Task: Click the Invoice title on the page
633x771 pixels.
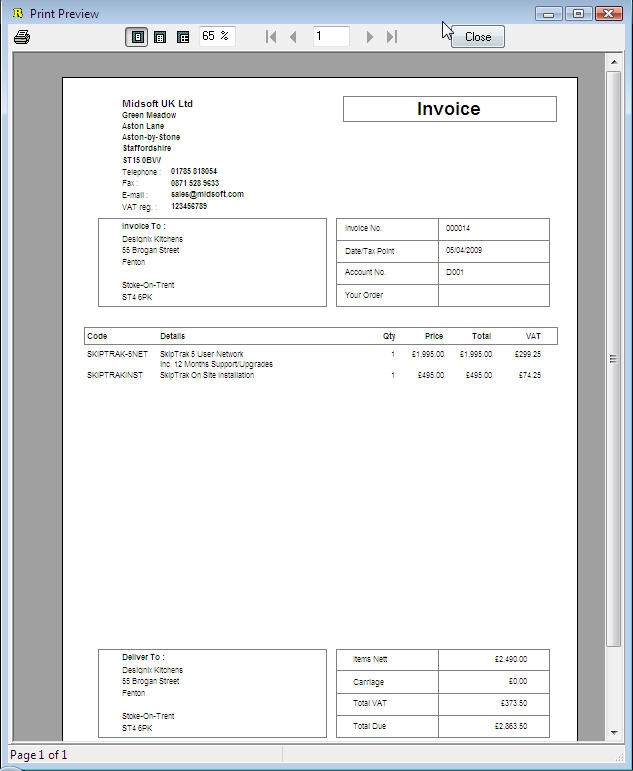Action: 449,109
